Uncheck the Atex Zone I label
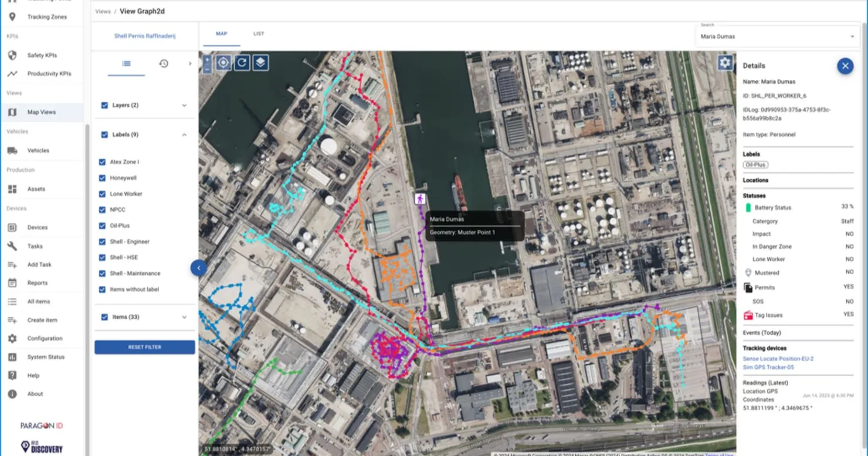 (x=103, y=162)
